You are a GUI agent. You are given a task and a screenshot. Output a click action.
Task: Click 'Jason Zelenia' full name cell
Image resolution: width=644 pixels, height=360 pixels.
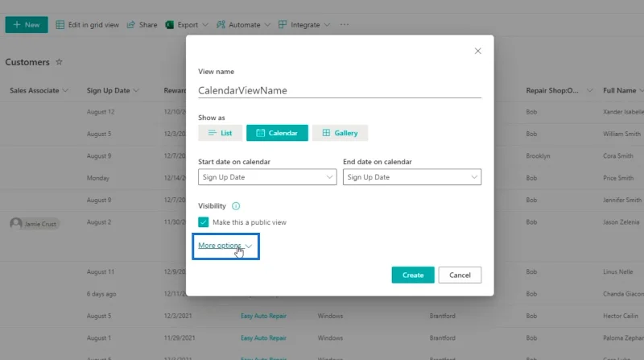pyautogui.click(x=621, y=222)
